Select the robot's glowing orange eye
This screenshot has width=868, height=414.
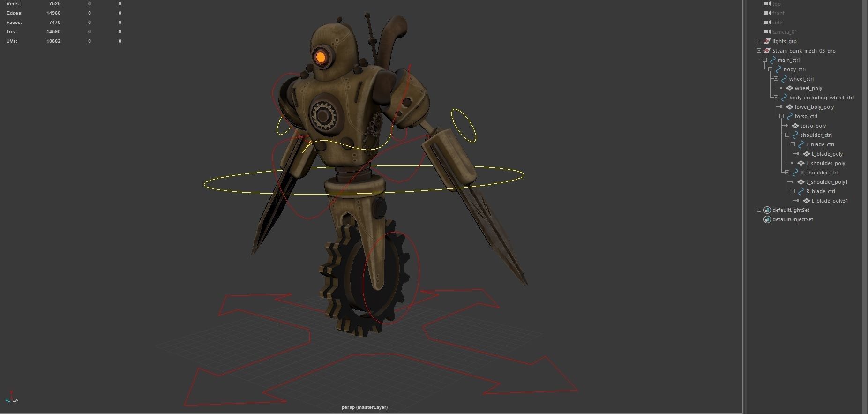(x=321, y=57)
